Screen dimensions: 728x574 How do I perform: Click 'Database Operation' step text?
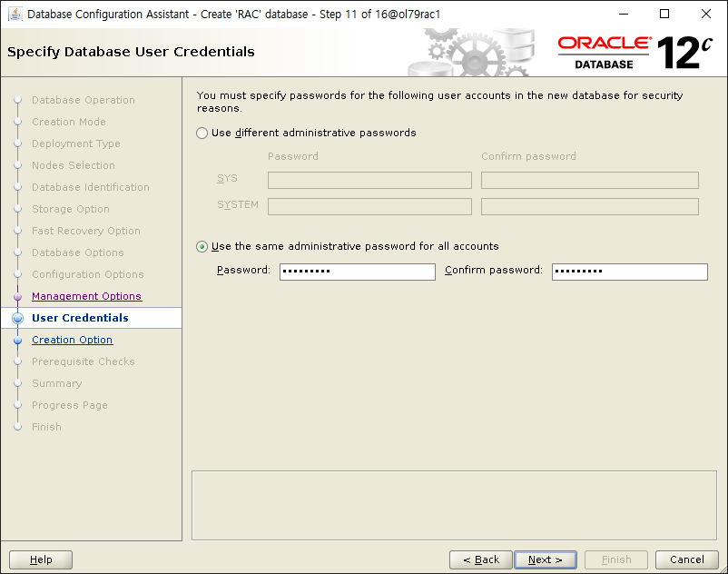[x=84, y=100]
